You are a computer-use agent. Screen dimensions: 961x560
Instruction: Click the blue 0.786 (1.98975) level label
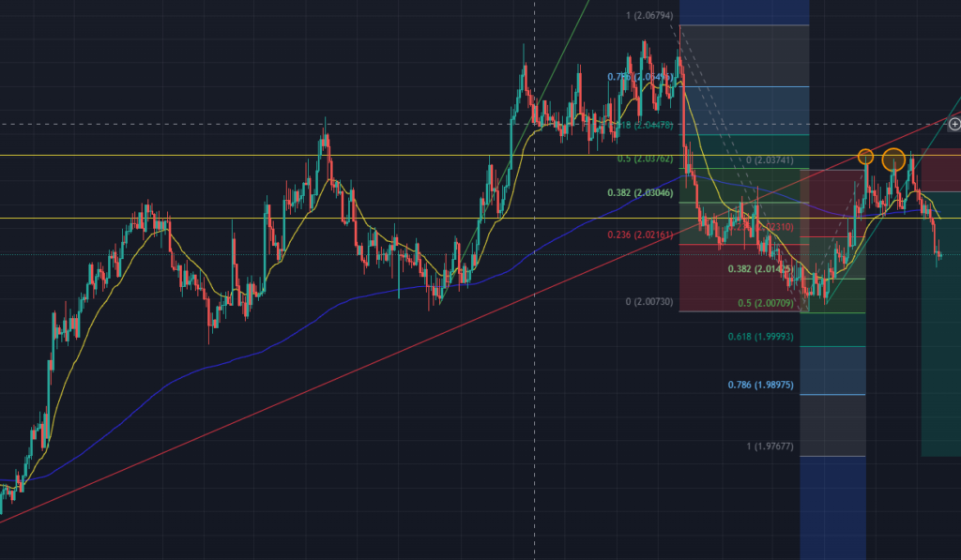click(x=760, y=386)
